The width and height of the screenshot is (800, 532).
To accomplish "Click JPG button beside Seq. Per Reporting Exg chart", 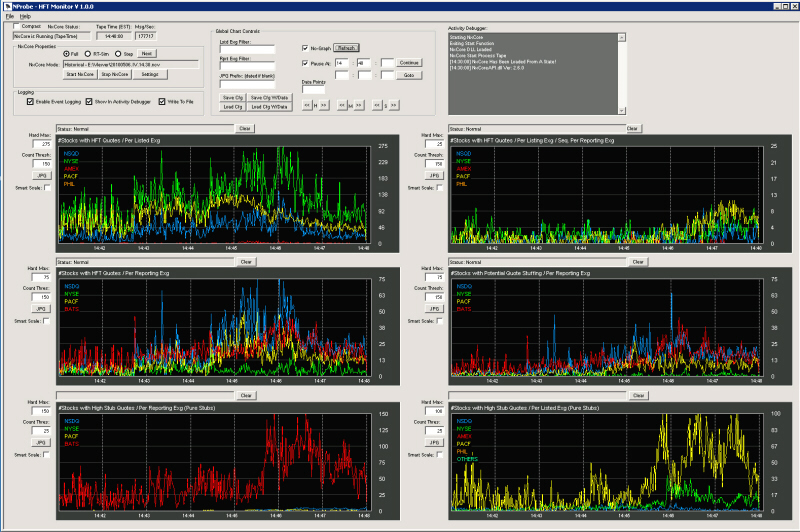I will pos(434,175).
